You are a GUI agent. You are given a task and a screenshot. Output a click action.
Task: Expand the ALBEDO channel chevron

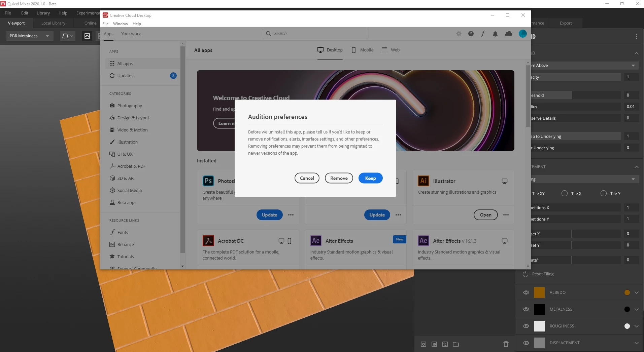point(636,292)
